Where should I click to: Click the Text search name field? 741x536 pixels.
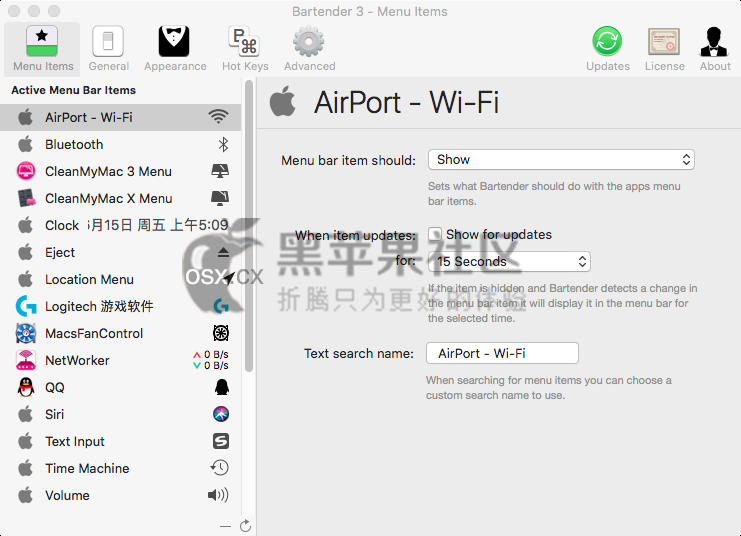point(502,353)
